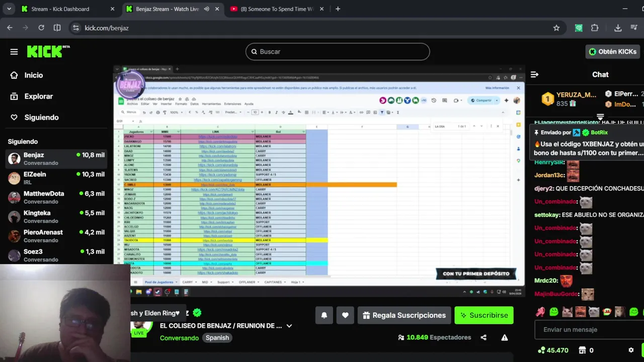Follow the channel with the heart button
The width and height of the screenshot is (644, 362).
click(345, 315)
